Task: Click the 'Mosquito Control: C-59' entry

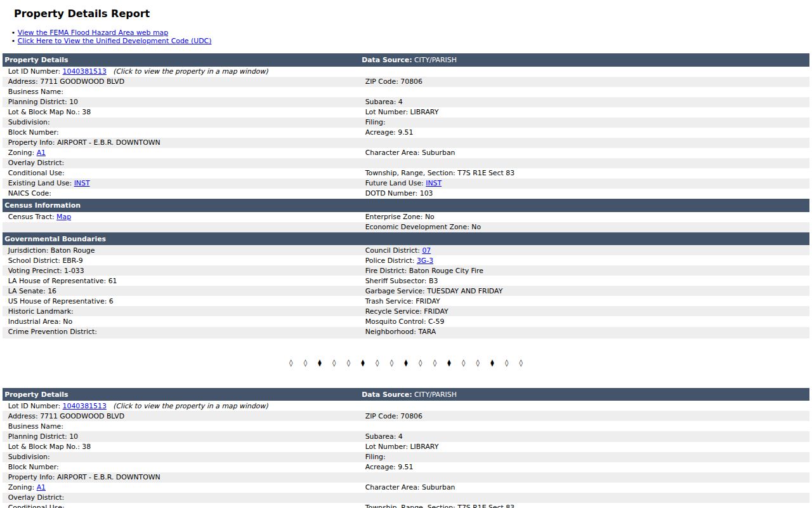Action: tap(405, 321)
